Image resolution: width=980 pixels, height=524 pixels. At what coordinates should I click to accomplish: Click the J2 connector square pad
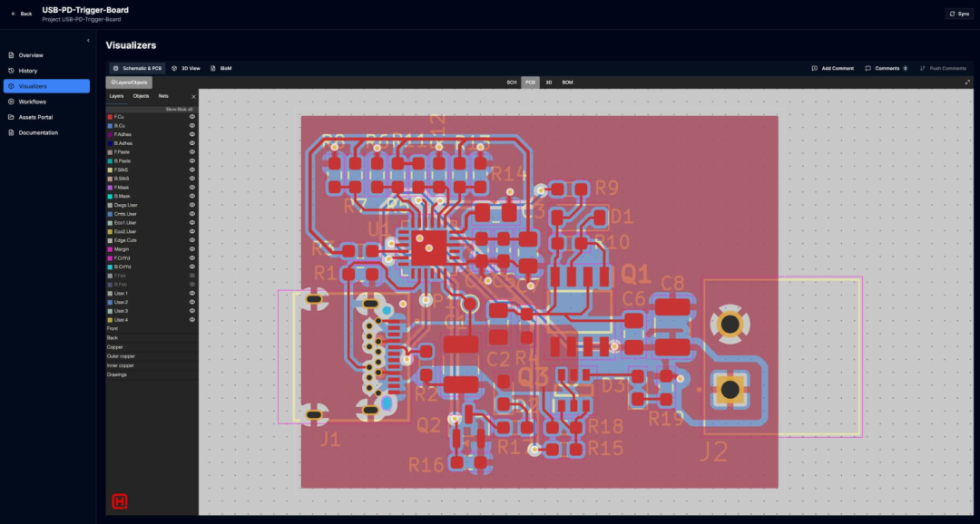730,390
